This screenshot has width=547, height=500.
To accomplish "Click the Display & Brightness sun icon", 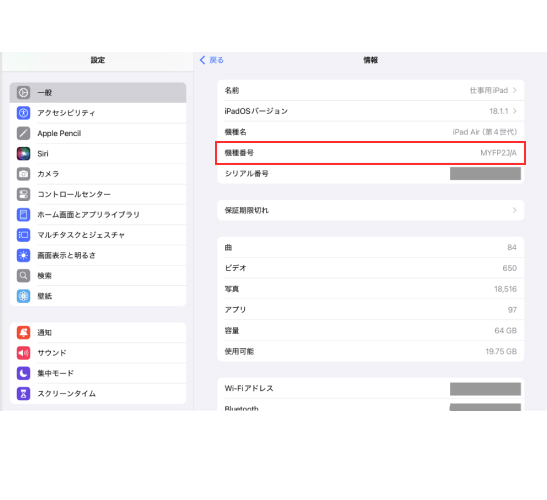I will pos(23,255).
